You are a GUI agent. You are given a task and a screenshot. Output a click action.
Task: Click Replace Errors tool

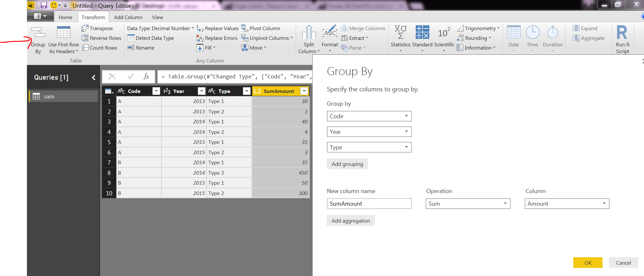pyautogui.click(x=217, y=38)
